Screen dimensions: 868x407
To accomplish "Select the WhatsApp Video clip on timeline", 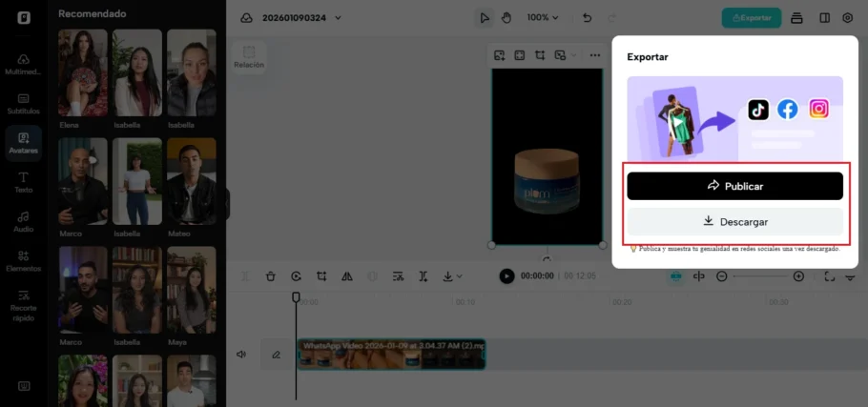I will point(391,355).
